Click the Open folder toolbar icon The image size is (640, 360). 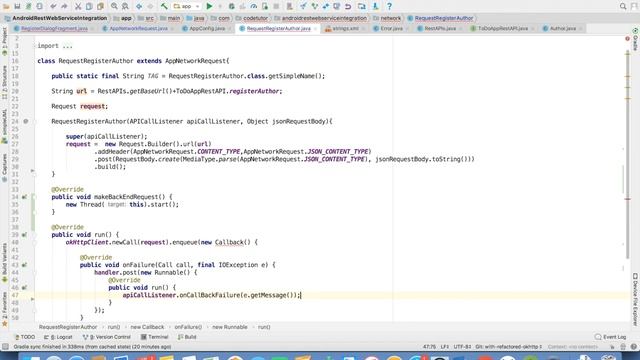point(6,6)
